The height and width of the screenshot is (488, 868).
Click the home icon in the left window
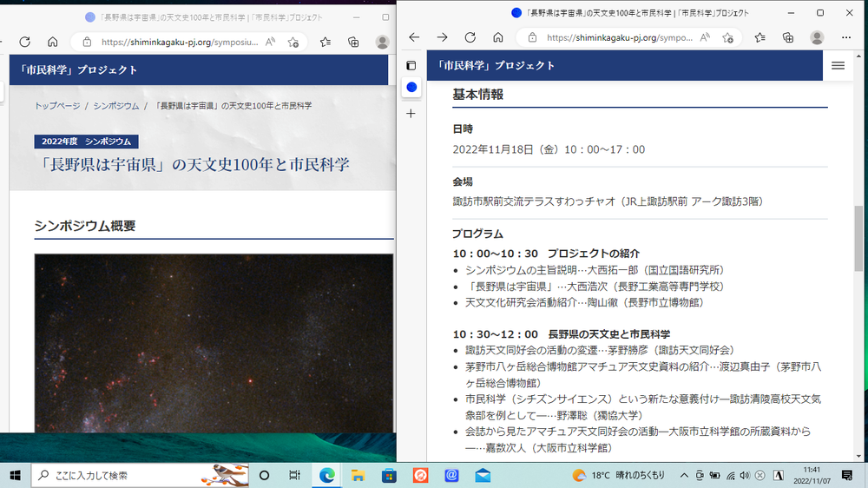53,42
